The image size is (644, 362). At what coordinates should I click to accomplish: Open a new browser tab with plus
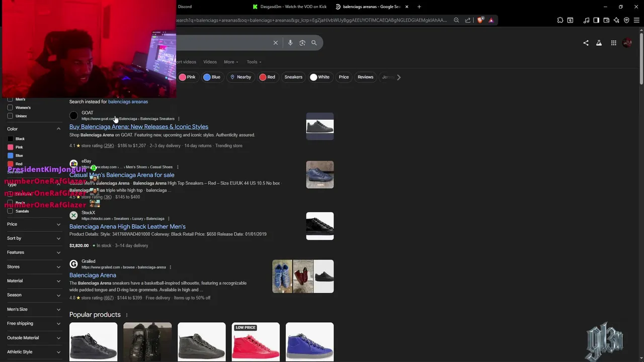(x=419, y=7)
